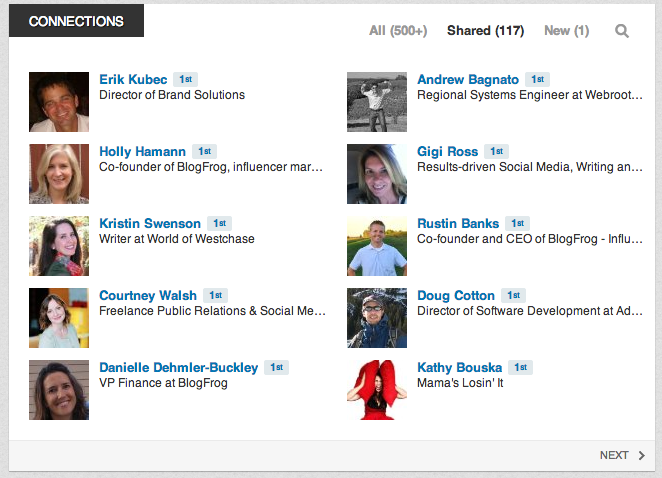Screen dimensions: 662x478
Task: Select the Shared (117) tab
Action: point(486,31)
